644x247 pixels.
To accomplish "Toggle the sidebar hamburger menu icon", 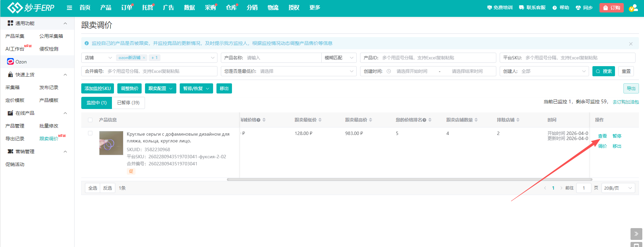I will pos(69,8).
